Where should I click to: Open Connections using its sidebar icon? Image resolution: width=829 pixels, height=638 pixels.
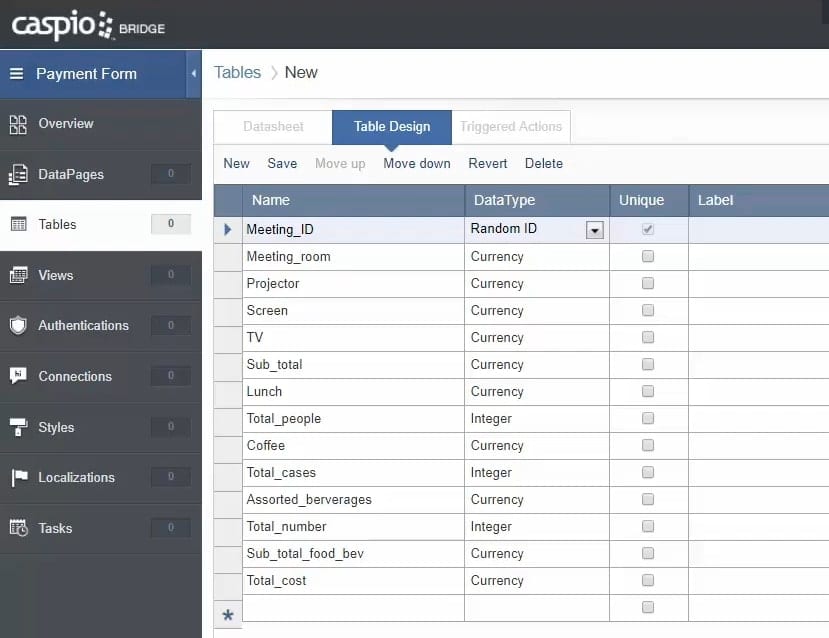(x=18, y=376)
